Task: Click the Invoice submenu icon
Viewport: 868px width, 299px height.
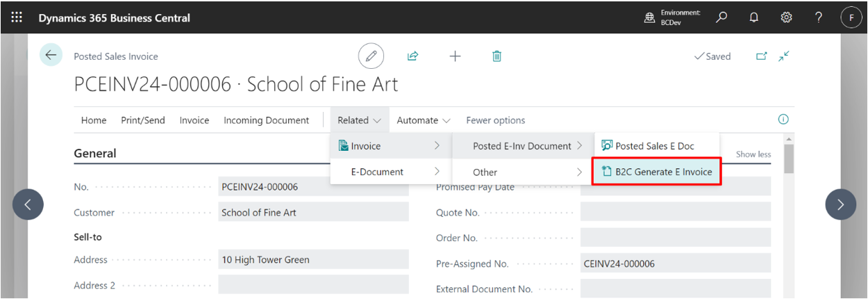Action: coord(343,145)
